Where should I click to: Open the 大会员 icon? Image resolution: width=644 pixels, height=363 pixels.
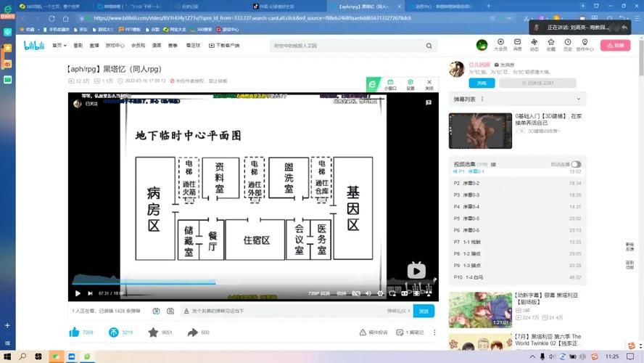500,45
